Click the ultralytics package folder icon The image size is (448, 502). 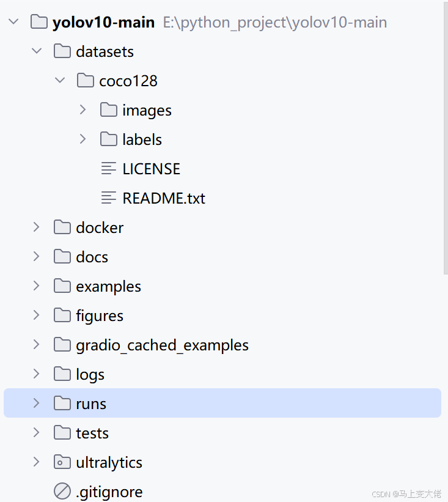(62, 462)
